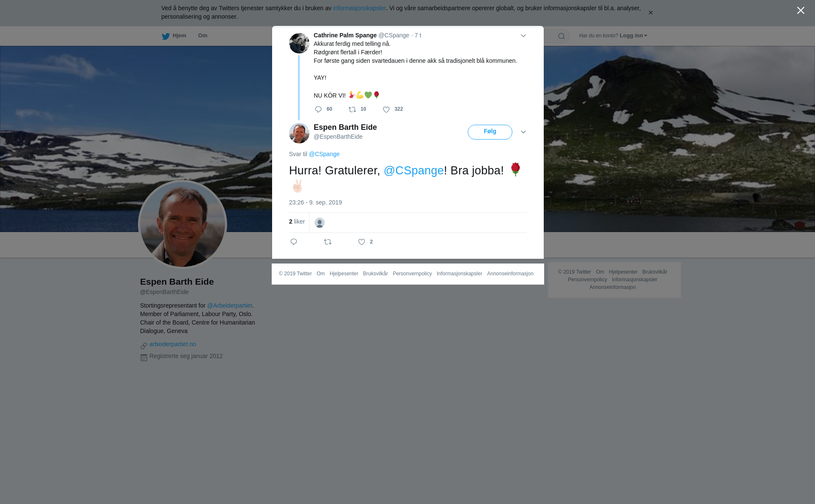Visit the arbeiderpartiet.no profile link
This screenshot has width=815, height=504.
click(x=172, y=344)
